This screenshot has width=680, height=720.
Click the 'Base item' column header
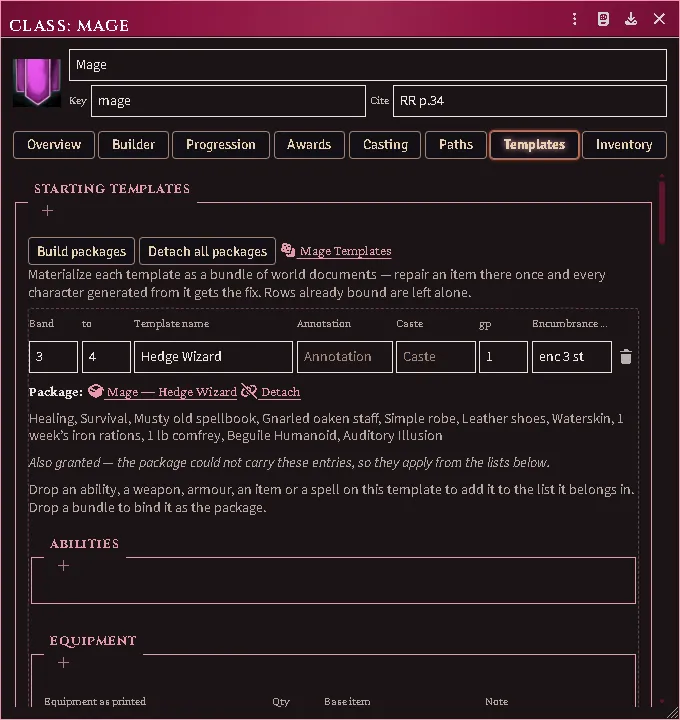pos(347,702)
